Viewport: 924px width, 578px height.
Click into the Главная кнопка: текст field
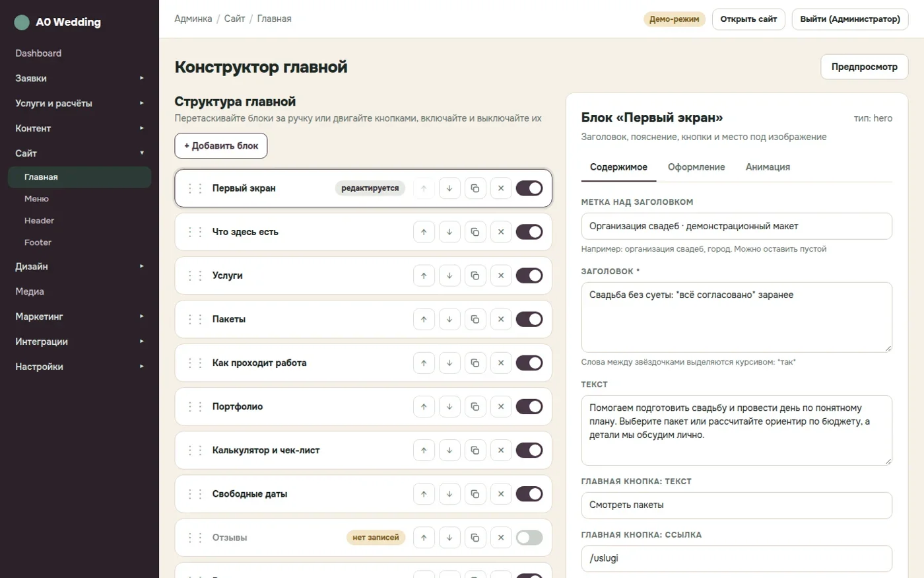737,505
